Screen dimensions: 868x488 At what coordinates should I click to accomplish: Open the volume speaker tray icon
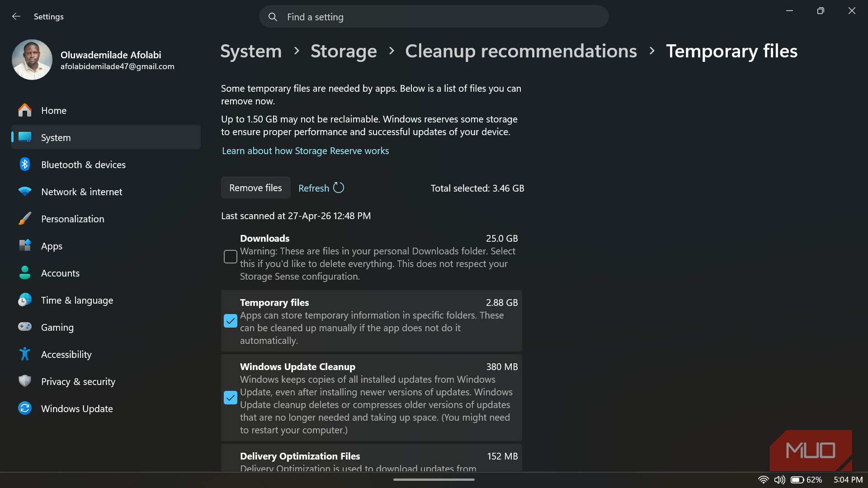tap(779, 480)
